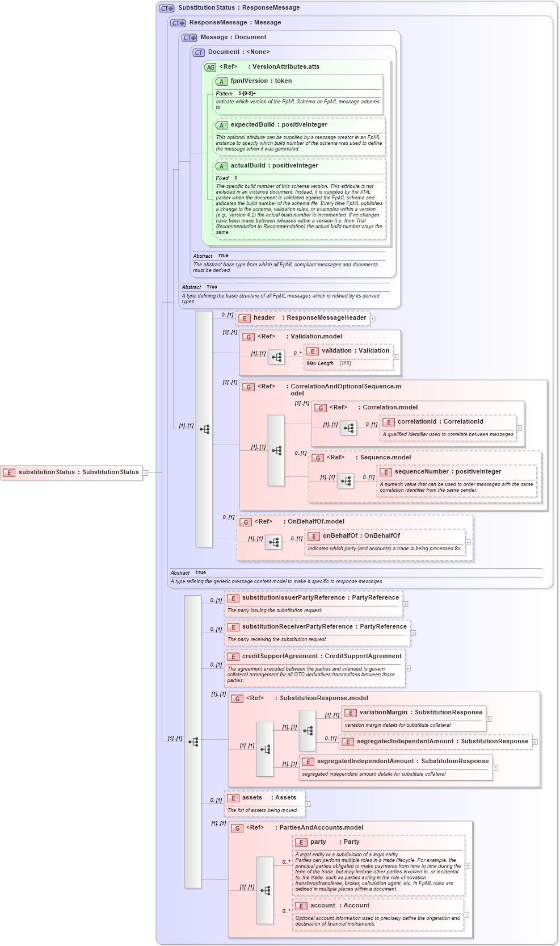Screen dimensions: 560x946
Task: Click the E icon of sequenceNumber
Action: click(x=386, y=472)
